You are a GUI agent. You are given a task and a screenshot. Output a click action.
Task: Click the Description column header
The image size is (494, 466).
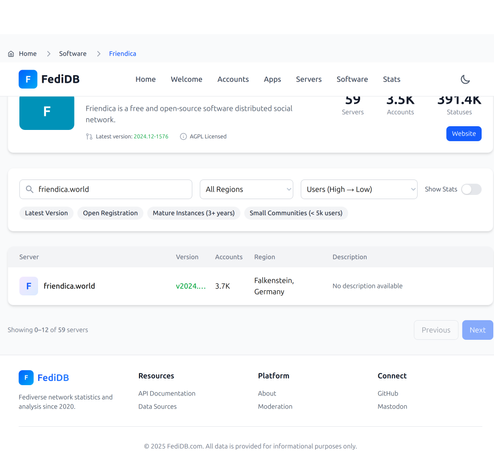[350, 257]
